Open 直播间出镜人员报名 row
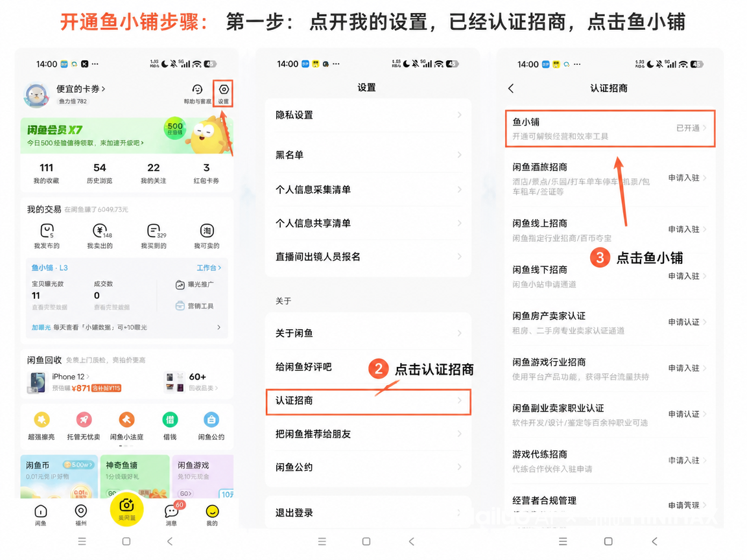 [368, 257]
